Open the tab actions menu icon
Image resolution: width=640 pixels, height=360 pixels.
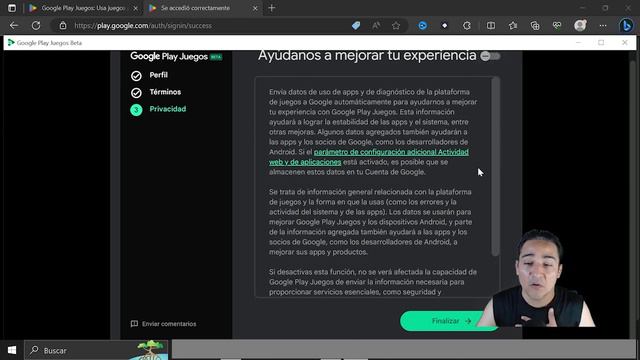click(x=12, y=8)
